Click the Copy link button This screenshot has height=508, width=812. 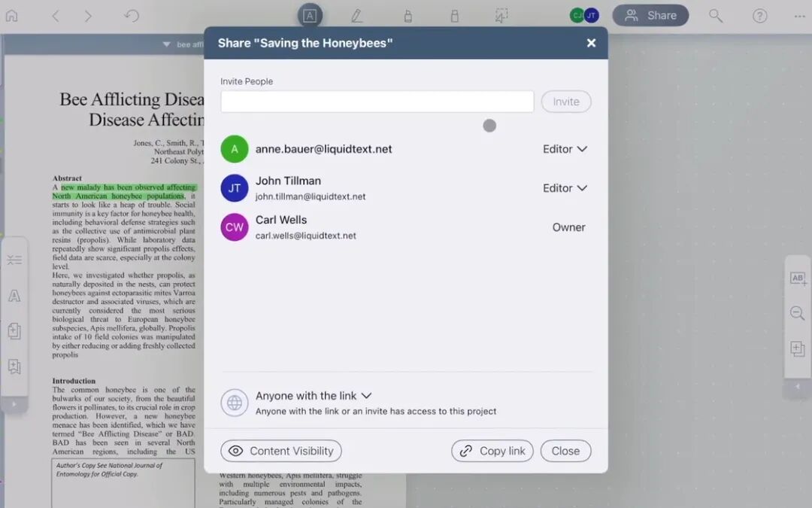click(x=492, y=451)
